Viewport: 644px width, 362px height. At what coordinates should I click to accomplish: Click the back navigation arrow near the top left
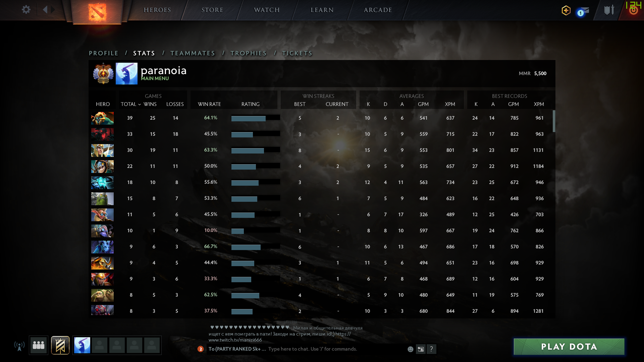(46, 10)
